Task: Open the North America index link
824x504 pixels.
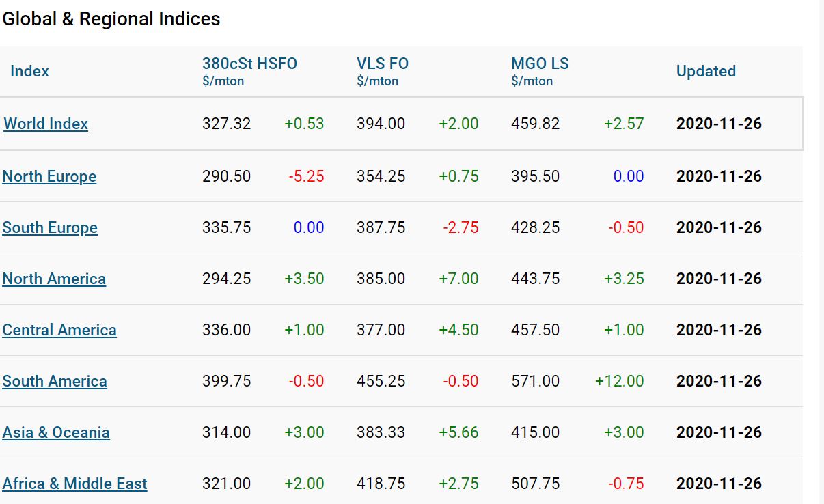Action: pos(54,279)
